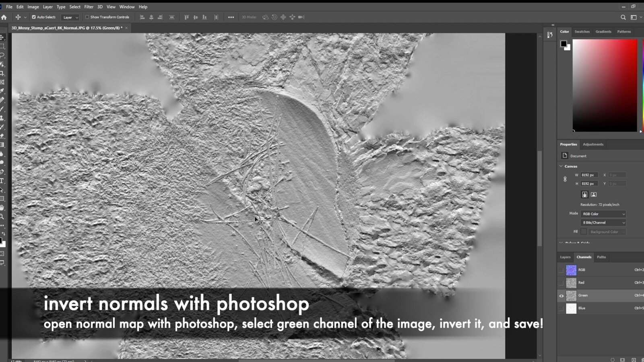This screenshot has height=362, width=644.
Task: Select the Frame tool
Action: (x=2, y=82)
